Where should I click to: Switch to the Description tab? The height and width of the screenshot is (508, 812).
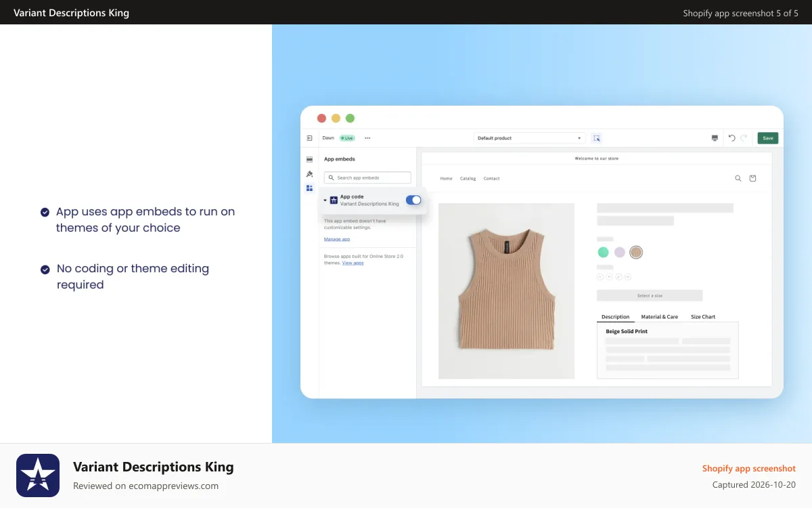click(x=616, y=317)
